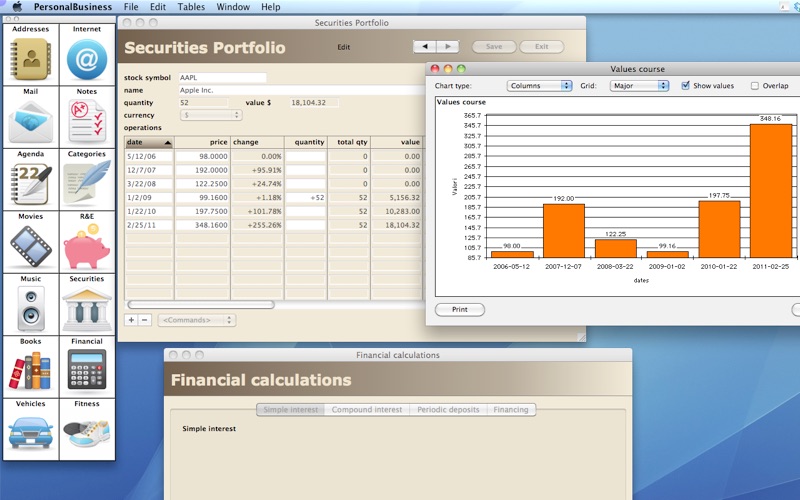Open the Notes checklist icon
The height and width of the screenshot is (500, 800).
click(x=87, y=121)
